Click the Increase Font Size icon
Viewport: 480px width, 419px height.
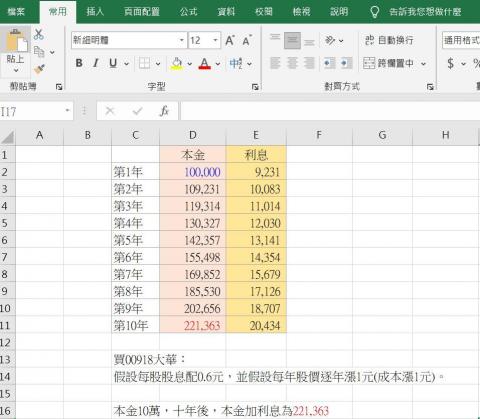[230, 40]
